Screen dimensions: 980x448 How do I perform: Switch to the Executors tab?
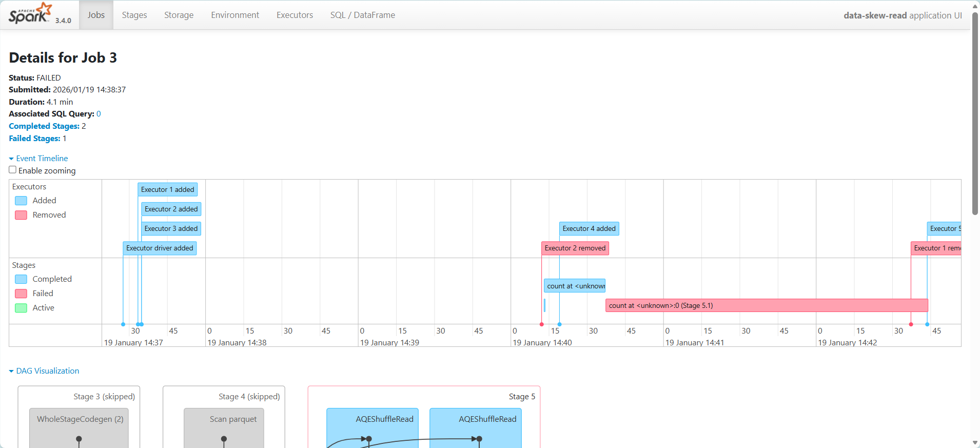click(x=295, y=15)
